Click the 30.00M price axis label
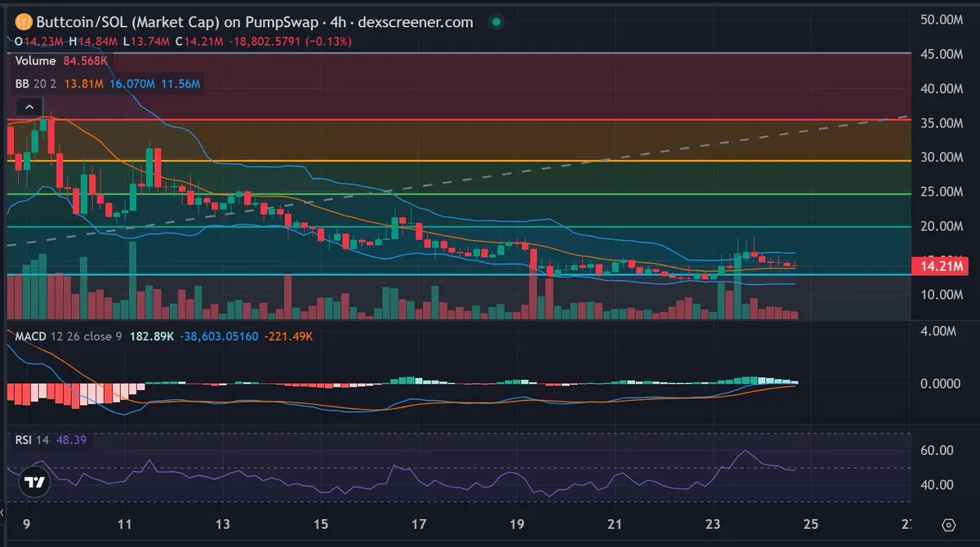 coord(942,157)
